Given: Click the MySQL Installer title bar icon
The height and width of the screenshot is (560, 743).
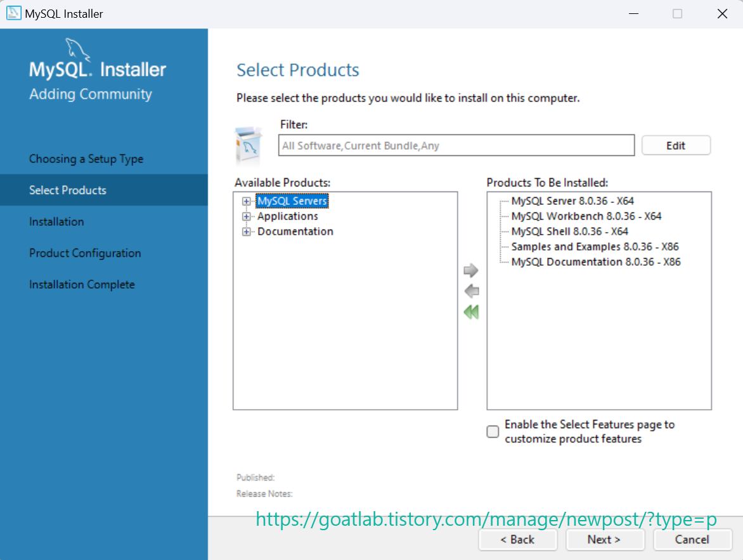Looking at the screenshot, I should (x=13, y=13).
